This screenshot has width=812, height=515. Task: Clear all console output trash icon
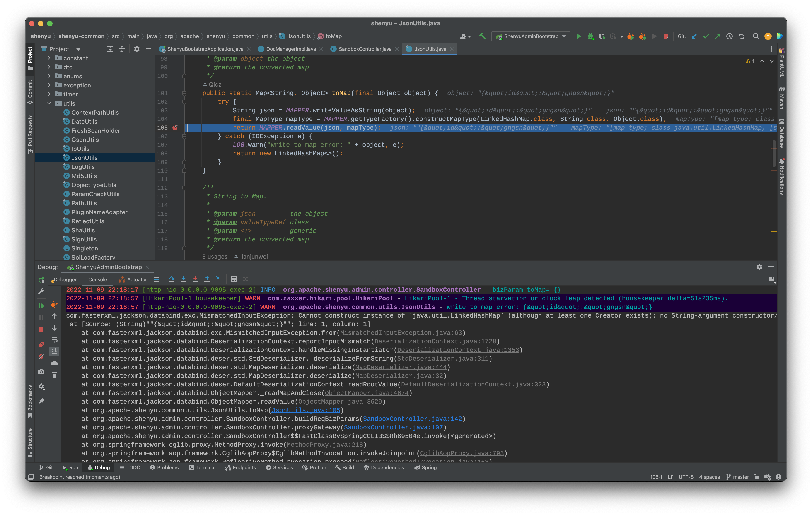tap(54, 375)
